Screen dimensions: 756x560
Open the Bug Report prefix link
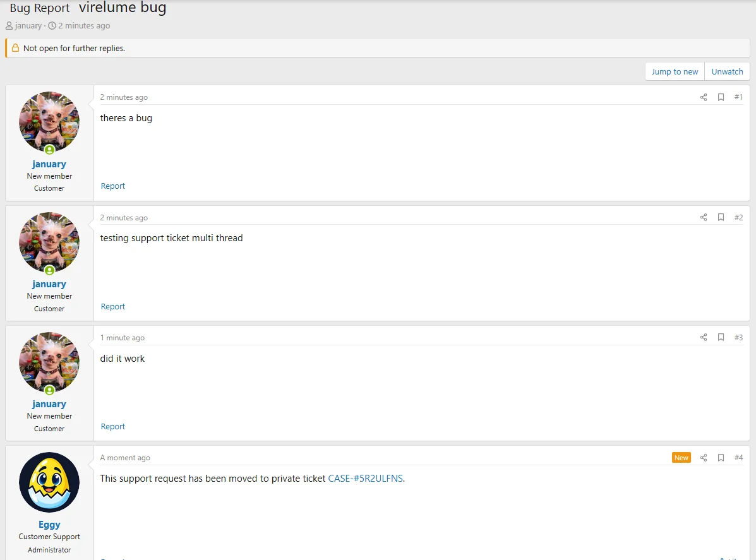[x=40, y=8]
